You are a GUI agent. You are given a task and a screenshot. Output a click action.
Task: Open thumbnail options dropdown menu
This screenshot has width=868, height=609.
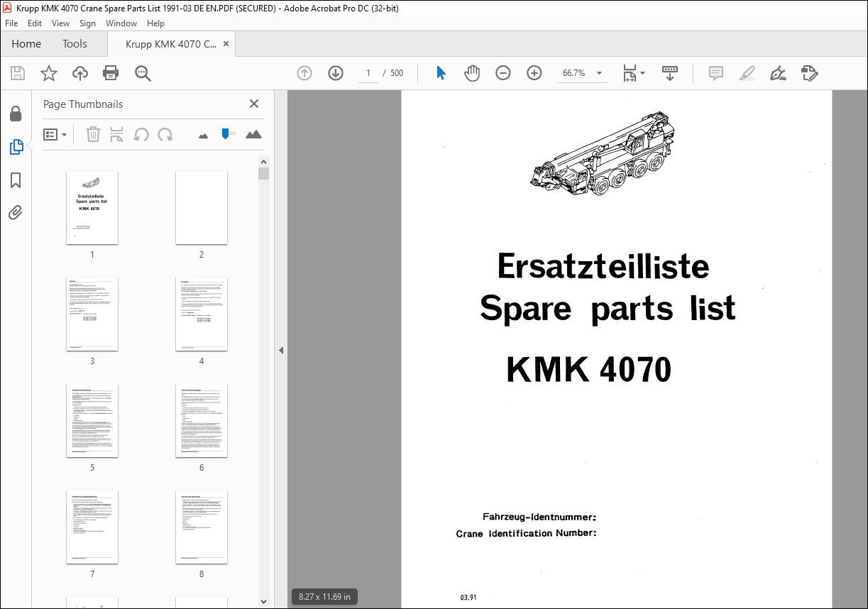click(x=55, y=134)
